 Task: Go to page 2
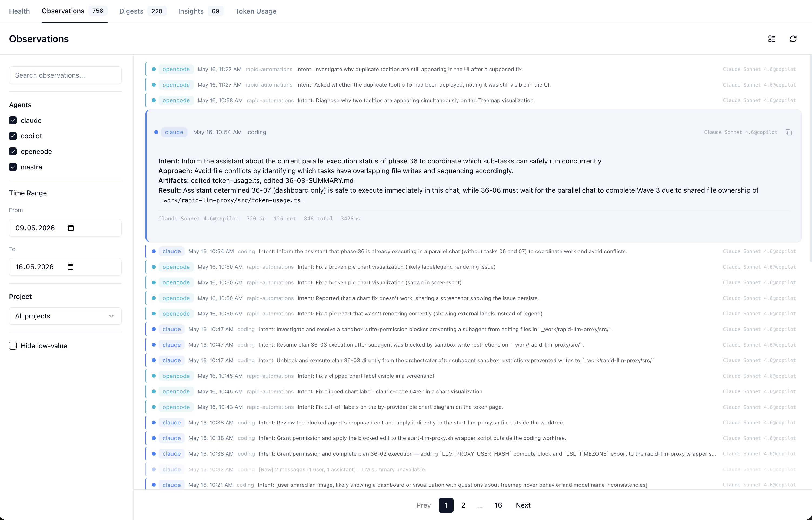coord(463,505)
